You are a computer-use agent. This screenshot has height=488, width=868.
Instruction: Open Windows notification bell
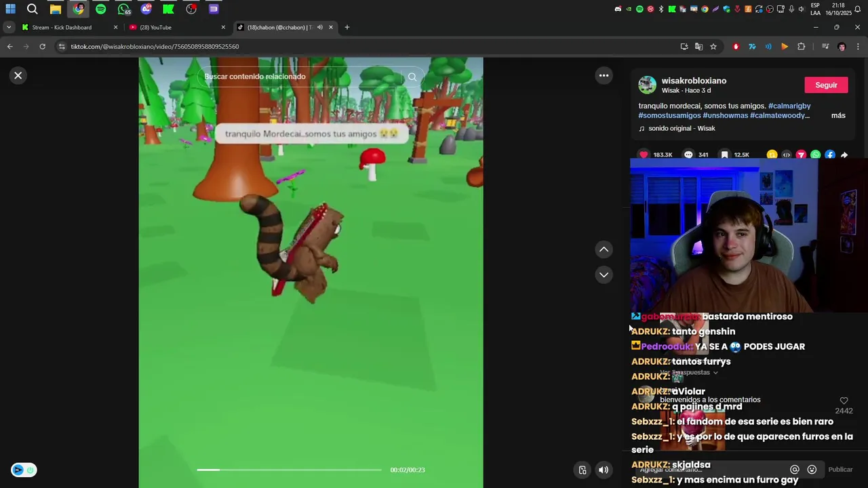858,9
